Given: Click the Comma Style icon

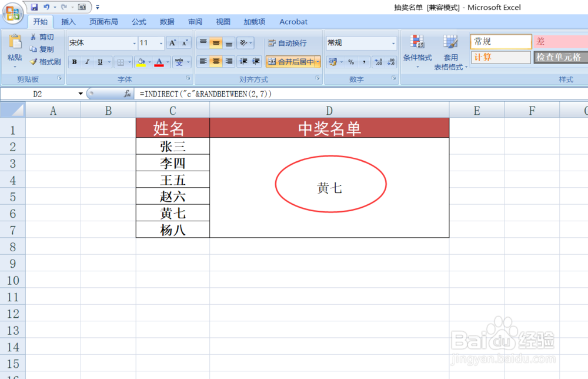Looking at the screenshot, I should [x=365, y=61].
